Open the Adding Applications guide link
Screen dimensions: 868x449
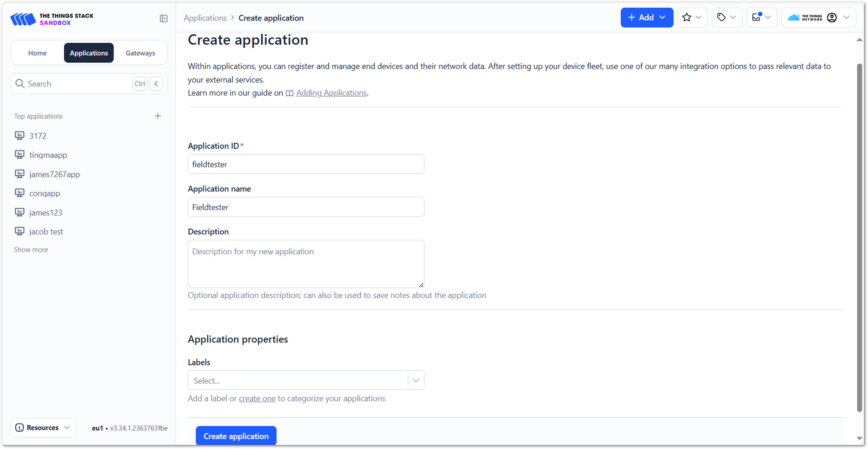click(x=331, y=93)
